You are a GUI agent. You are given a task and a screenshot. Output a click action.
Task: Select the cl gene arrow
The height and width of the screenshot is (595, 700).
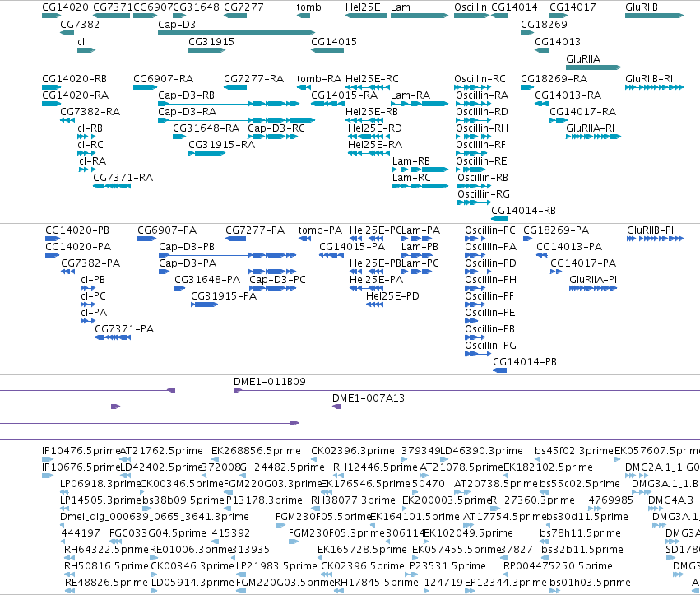[x=86, y=50]
